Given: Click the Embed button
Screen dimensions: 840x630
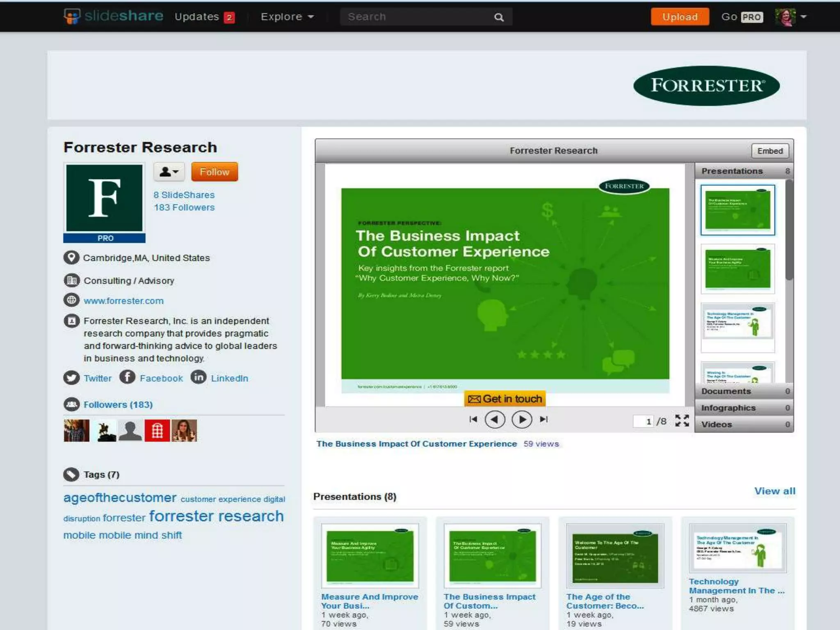Looking at the screenshot, I should coord(770,151).
